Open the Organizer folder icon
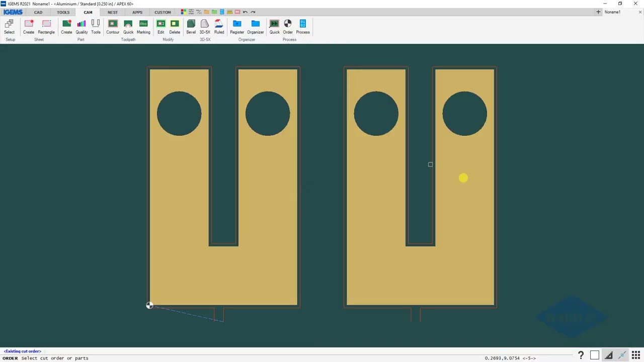This screenshot has width=644, height=362. point(256,27)
